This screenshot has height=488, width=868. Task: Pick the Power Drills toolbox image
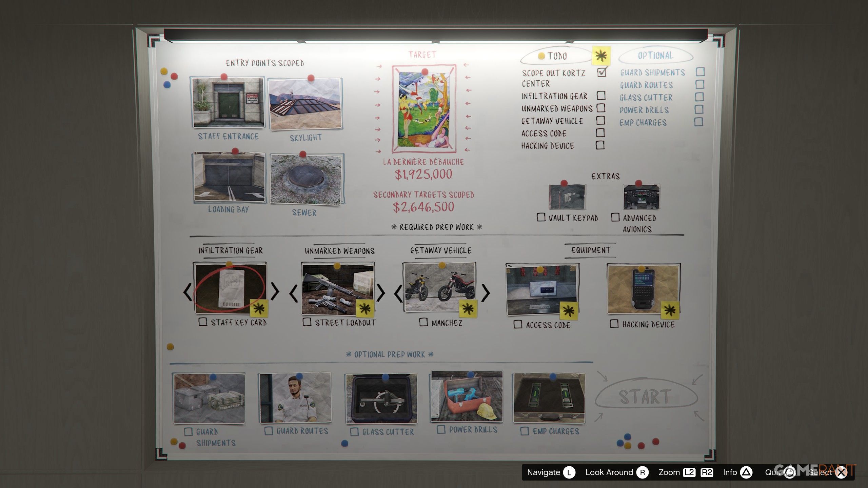tap(466, 396)
